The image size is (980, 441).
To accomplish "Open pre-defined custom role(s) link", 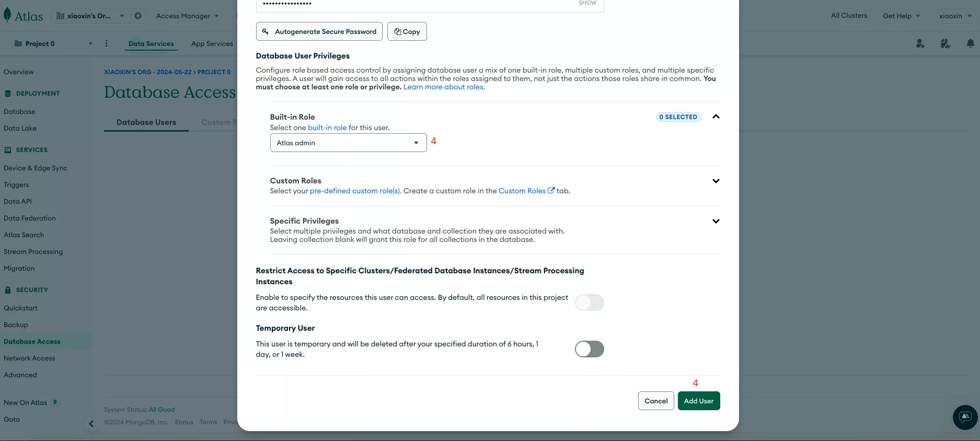I will point(355,191).
